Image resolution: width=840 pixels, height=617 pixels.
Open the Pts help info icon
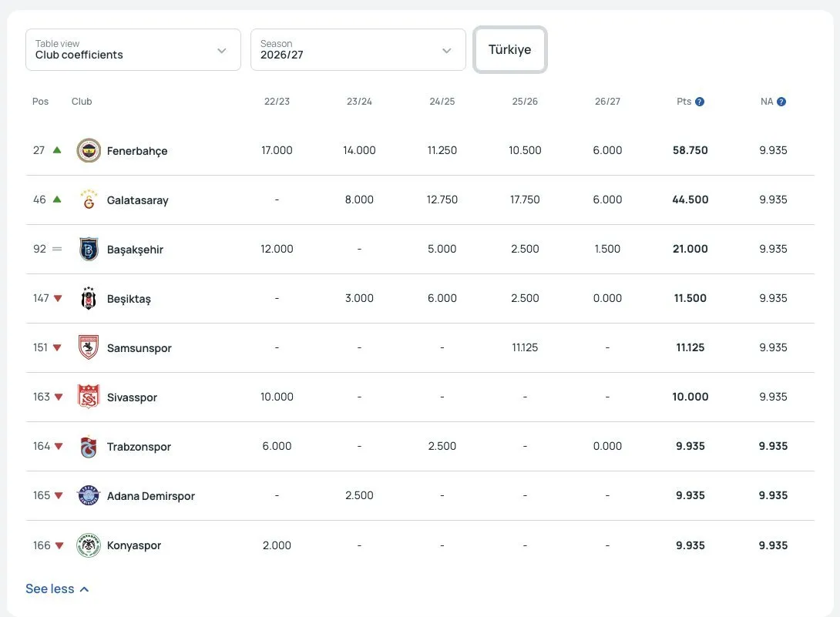click(700, 102)
